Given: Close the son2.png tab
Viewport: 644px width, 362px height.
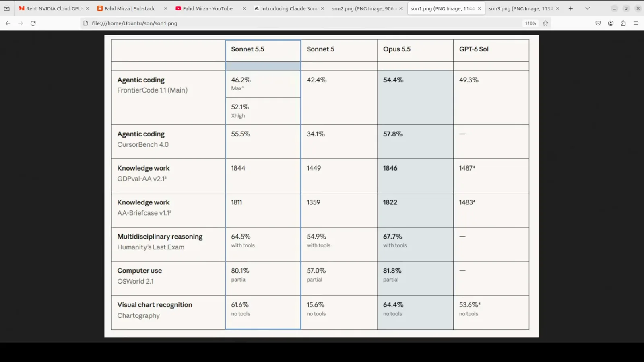Looking at the screenshot, I should point(400,8).
